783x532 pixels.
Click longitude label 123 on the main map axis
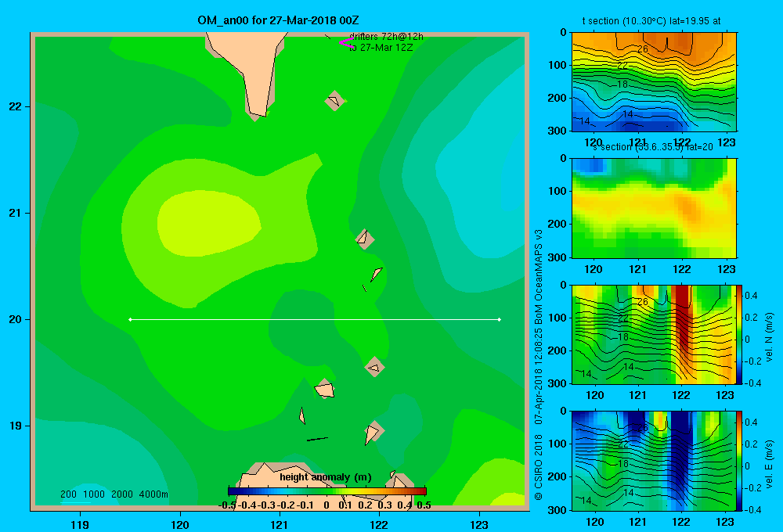[x=479, y=524]
